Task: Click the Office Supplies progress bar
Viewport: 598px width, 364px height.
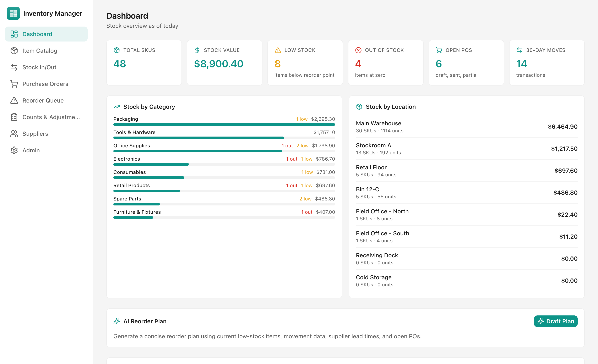Action: [x=224, y=151]
